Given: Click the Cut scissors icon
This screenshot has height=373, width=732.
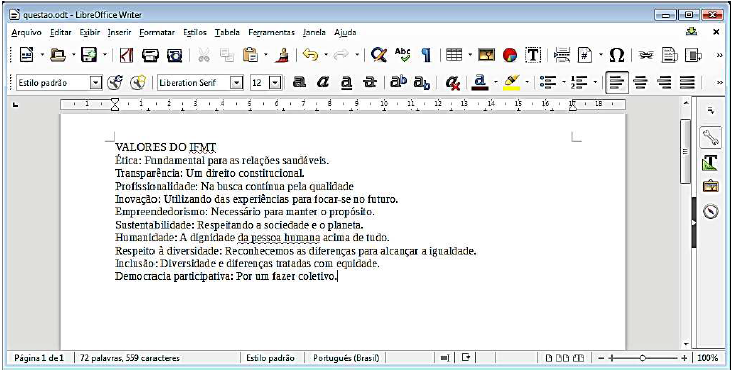Looking at the screenshot, I should tap(204, 55).
